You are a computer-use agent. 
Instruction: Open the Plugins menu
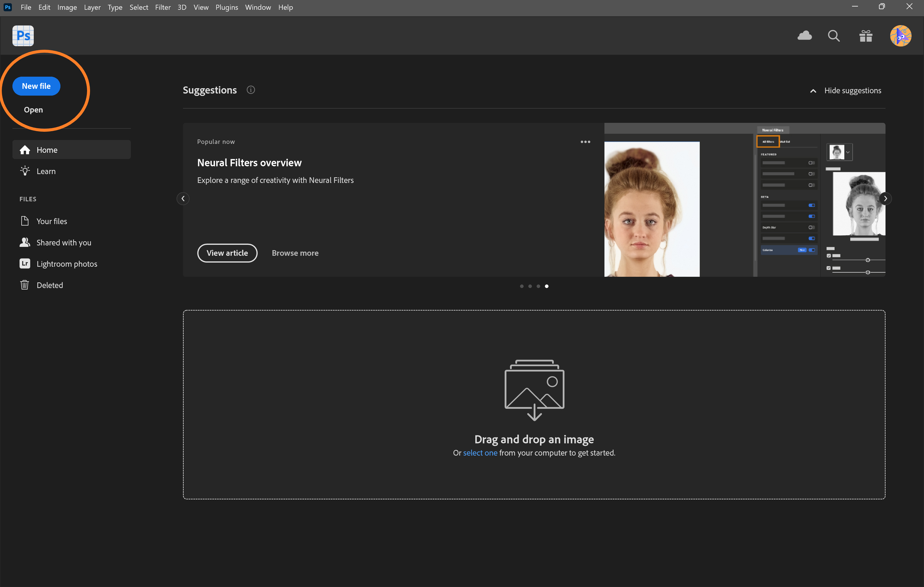click(x=227, y=7)
